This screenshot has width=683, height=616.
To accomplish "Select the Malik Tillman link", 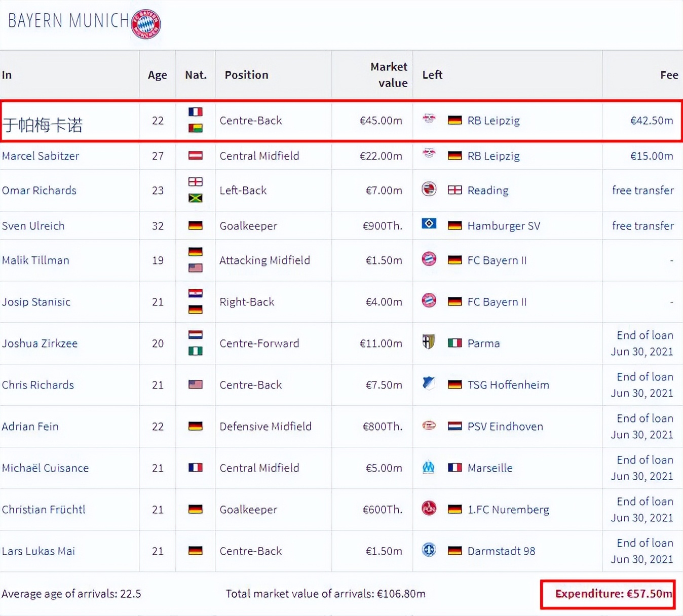I will [x=35, y=260].
